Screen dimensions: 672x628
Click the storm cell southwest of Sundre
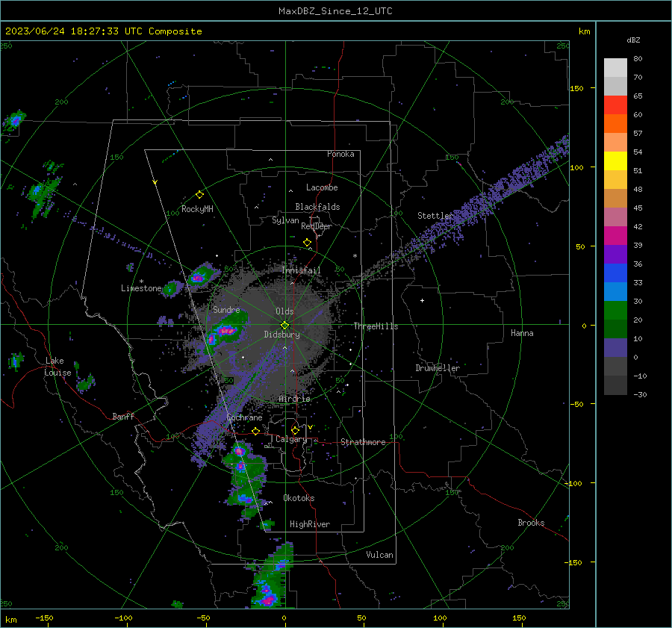pos(225,331)
